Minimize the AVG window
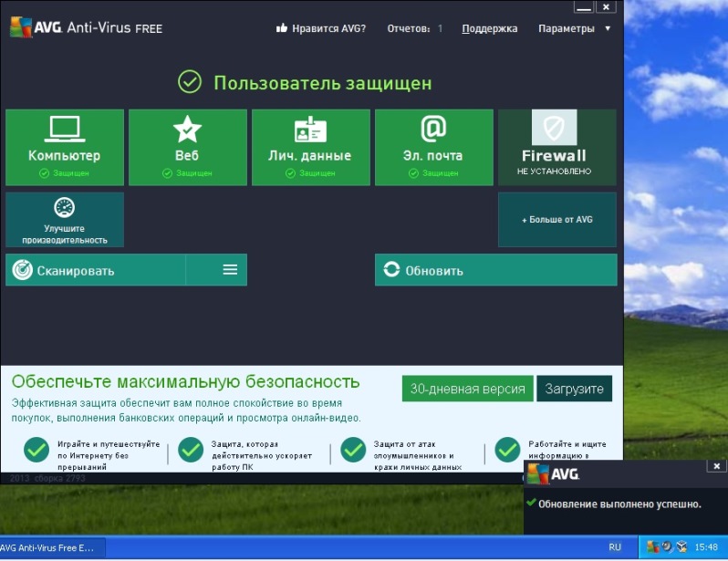This screenshot has height=561, width=728. (x=584, y=7)
